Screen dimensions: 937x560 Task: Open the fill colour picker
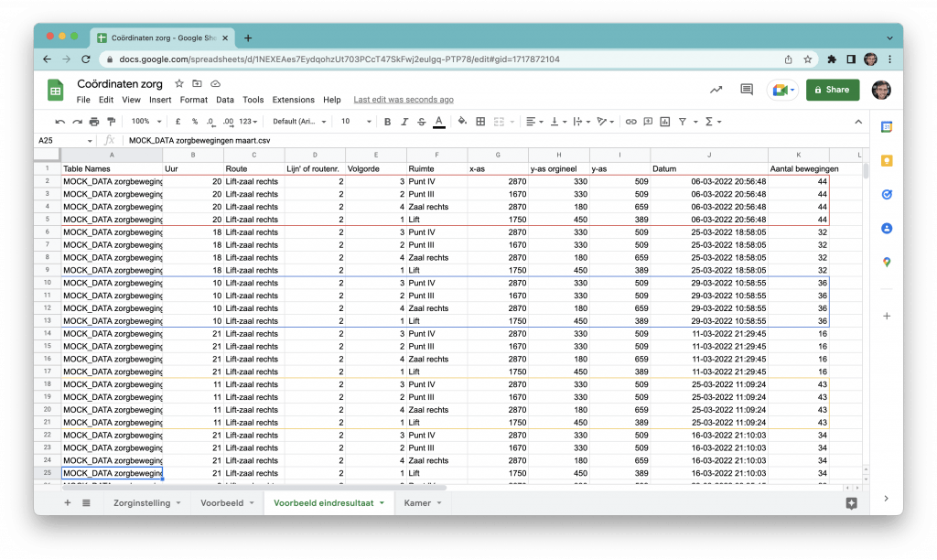462,122
